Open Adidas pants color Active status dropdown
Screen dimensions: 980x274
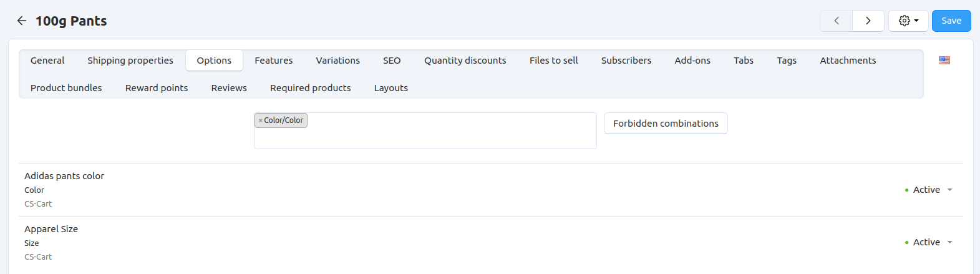[928, 190]
